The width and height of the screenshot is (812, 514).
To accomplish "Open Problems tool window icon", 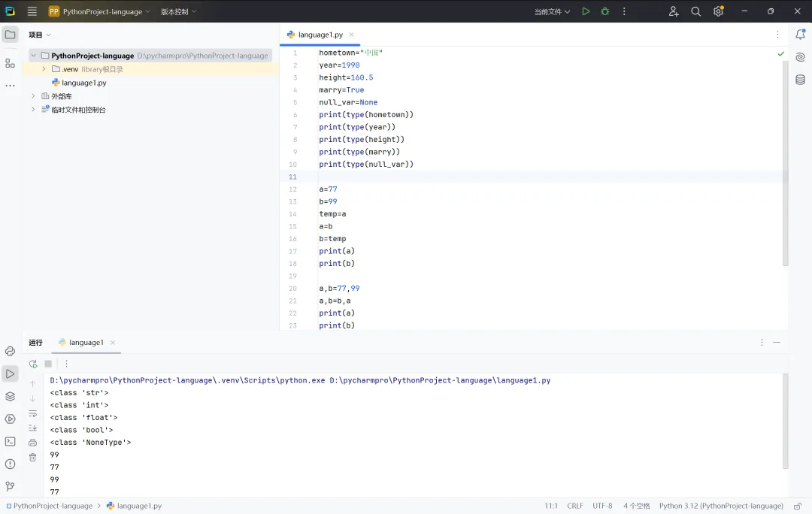I will (10, 464).
